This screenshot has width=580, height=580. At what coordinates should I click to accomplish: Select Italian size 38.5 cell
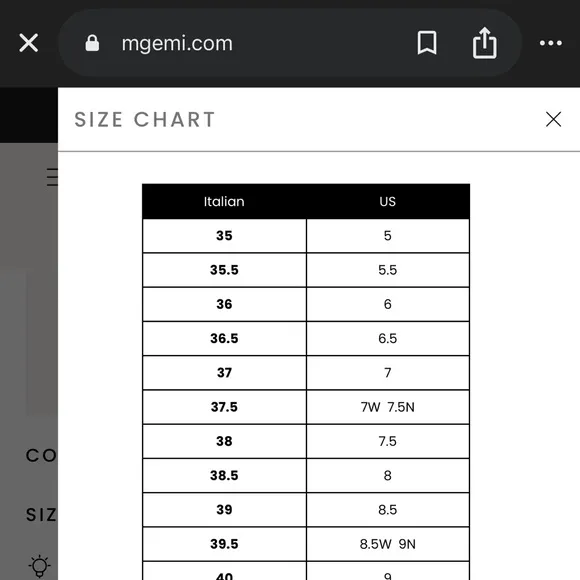[224, 475]
